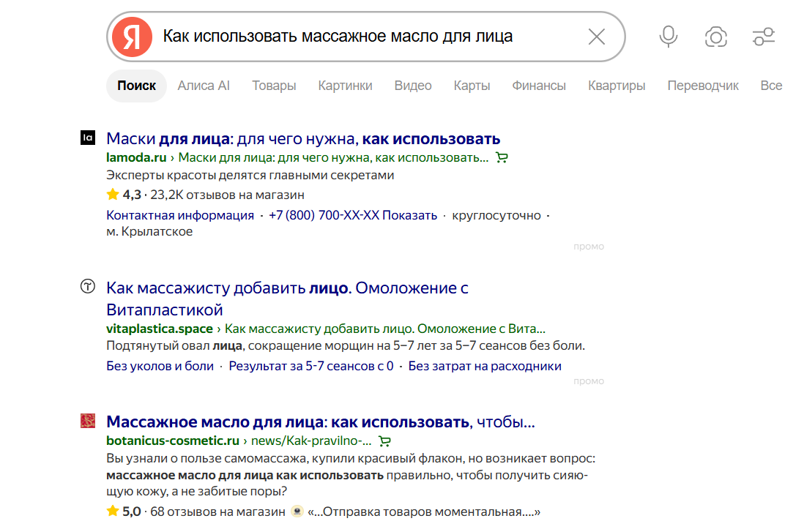Open the Финансы tab

pyautogui.click(x=539, y=86)
